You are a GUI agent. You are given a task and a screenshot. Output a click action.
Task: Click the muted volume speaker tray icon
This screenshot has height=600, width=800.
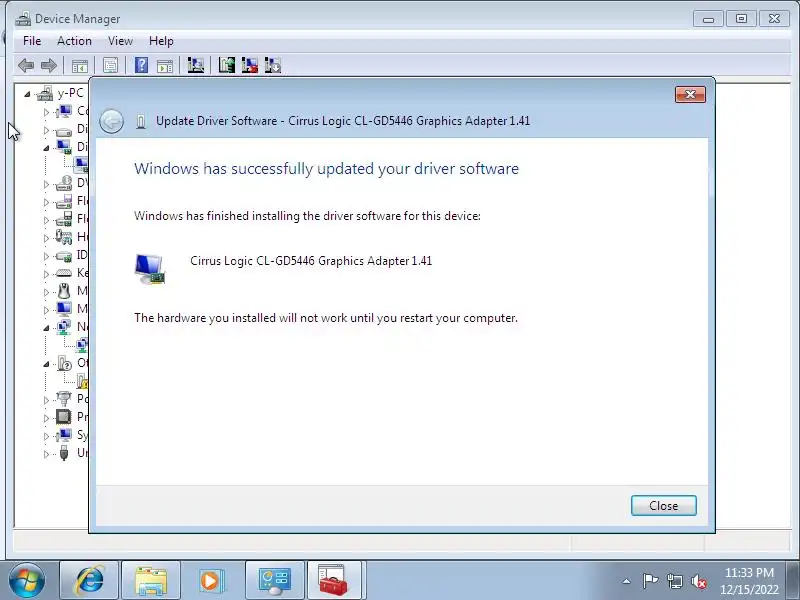(x=698, y=581)
